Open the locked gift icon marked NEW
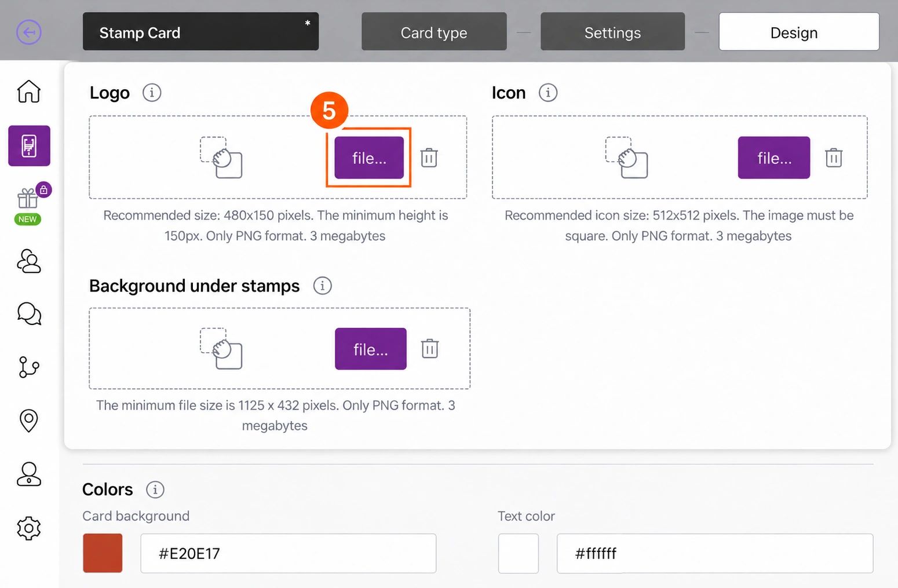Screen dimensions: 898x588 coord(29,199)
